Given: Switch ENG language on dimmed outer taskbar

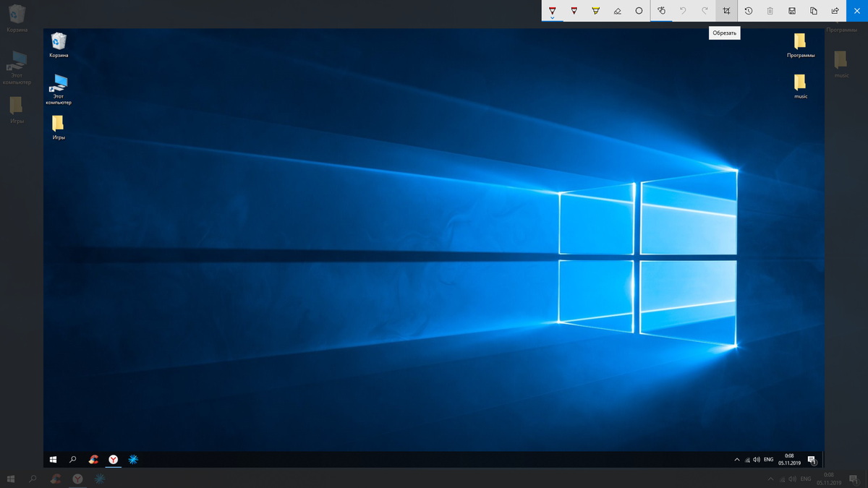Looking at the screenshot, I should click(806, 479).
